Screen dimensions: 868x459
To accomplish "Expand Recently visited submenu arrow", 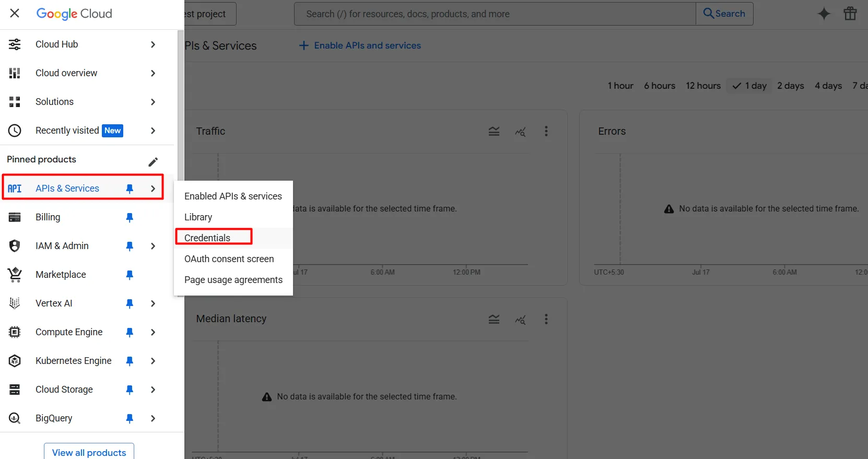I will [153, 131].
